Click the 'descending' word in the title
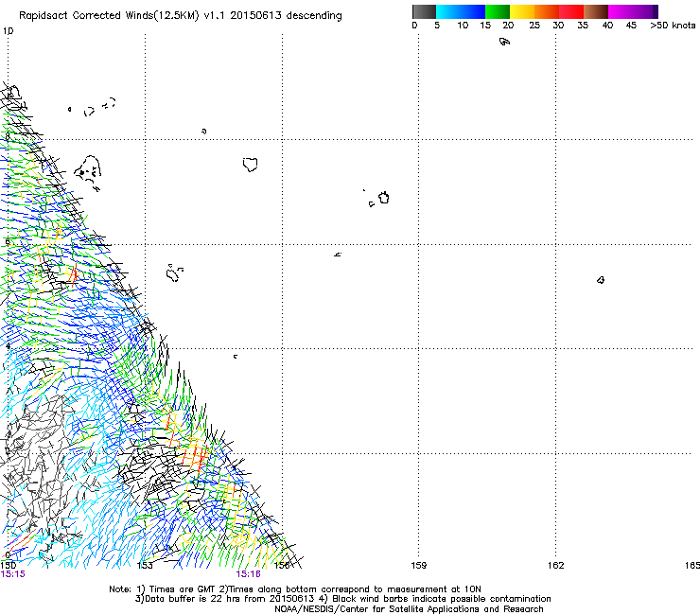This screenshot has width=700, height=615. 314,16
